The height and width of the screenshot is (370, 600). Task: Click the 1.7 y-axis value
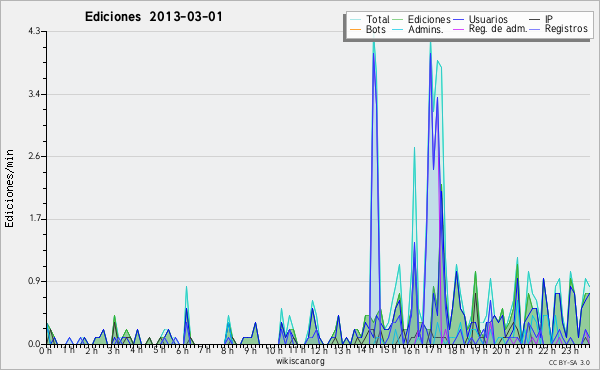34,219
